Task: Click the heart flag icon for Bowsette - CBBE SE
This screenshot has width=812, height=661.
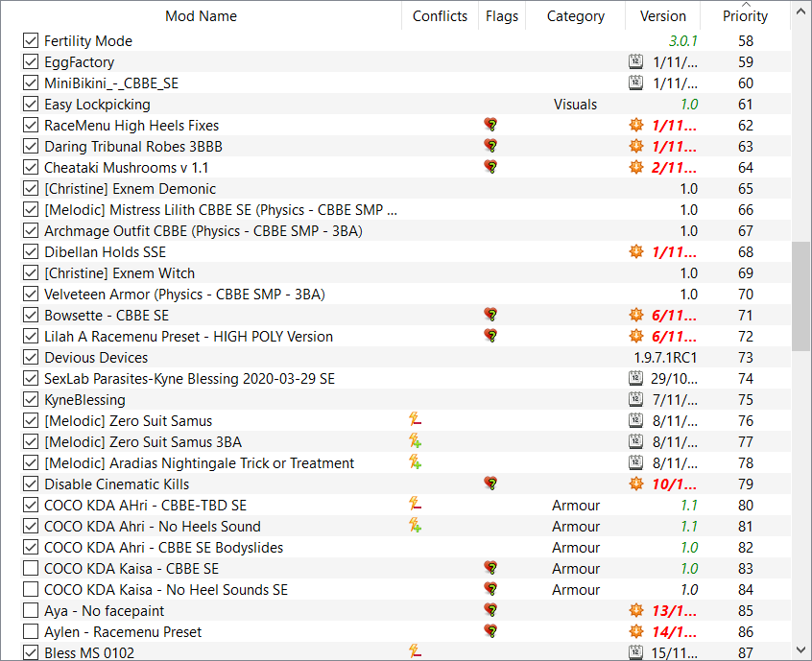Action: [490, 315]
